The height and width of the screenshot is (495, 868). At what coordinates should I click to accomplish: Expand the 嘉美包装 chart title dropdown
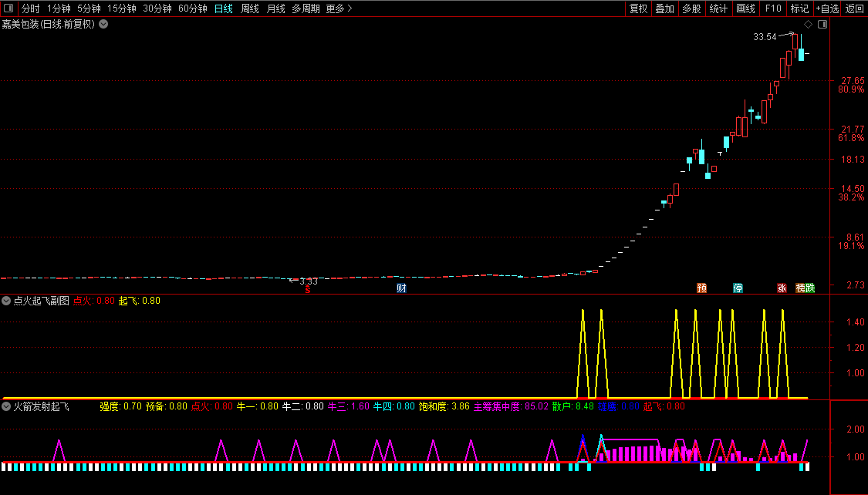point(103,24)
